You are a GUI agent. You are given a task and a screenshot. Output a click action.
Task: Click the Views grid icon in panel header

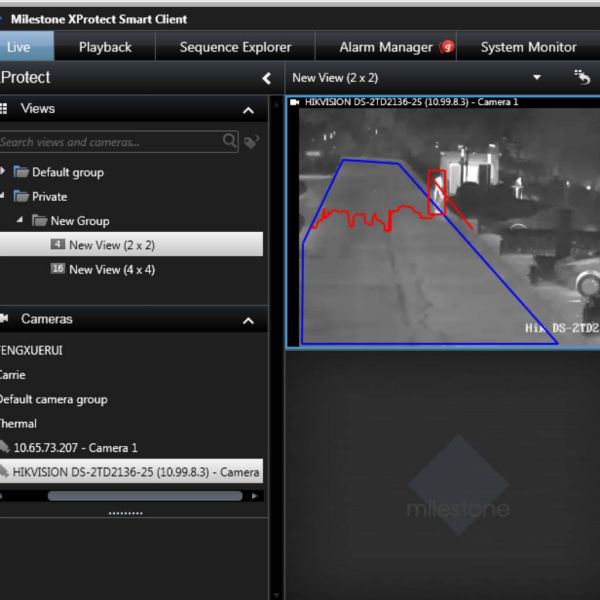click(x=4, y=109)
